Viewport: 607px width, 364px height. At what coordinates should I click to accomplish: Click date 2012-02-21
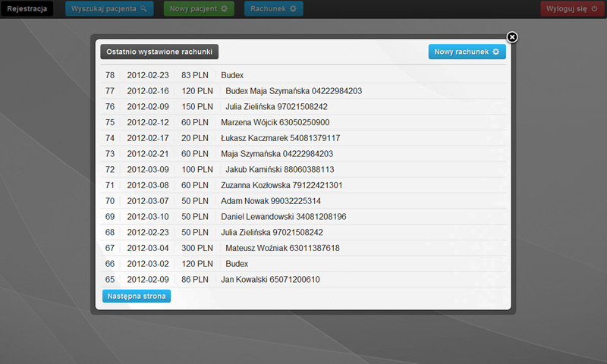(148, 154)
